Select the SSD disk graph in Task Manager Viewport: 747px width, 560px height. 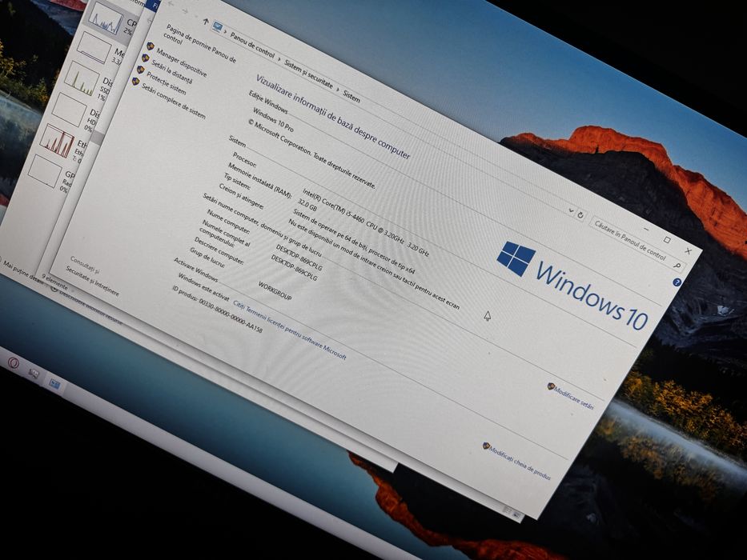(x=81, y=78)
